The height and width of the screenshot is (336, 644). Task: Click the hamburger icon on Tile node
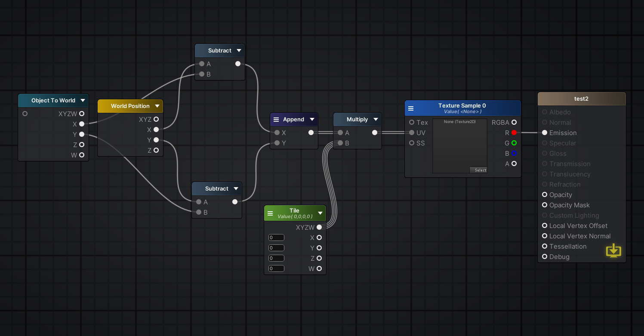(270, 213)
